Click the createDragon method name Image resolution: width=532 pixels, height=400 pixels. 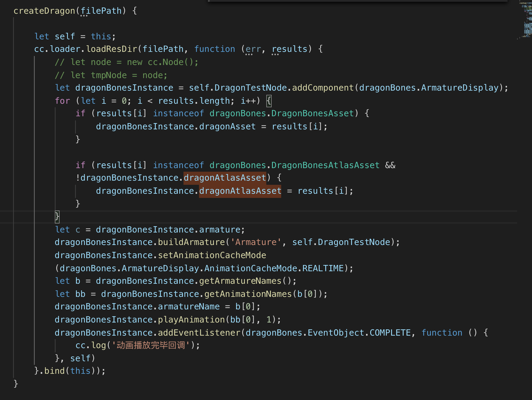44,11
